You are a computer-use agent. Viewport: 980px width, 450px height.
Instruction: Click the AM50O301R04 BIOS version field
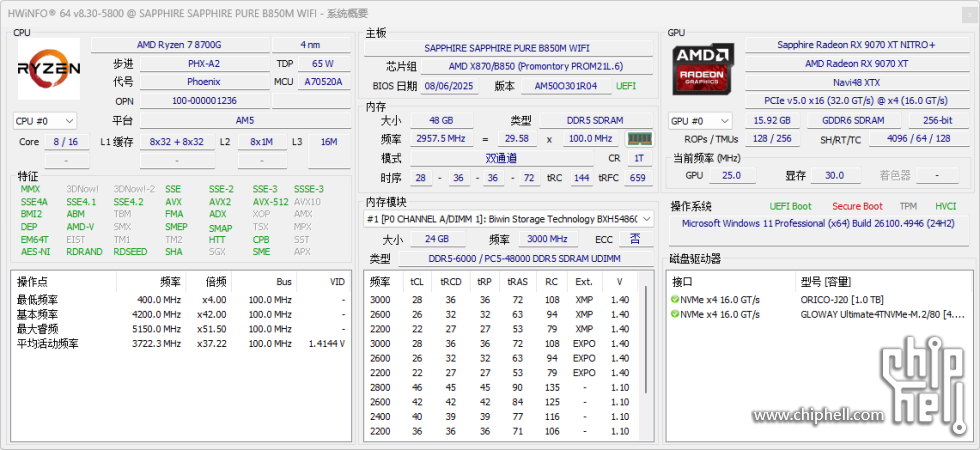(x=566, y=86)
